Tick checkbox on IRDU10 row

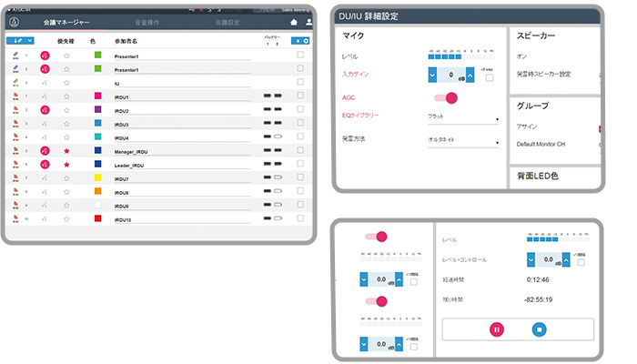tap(300, 218)
